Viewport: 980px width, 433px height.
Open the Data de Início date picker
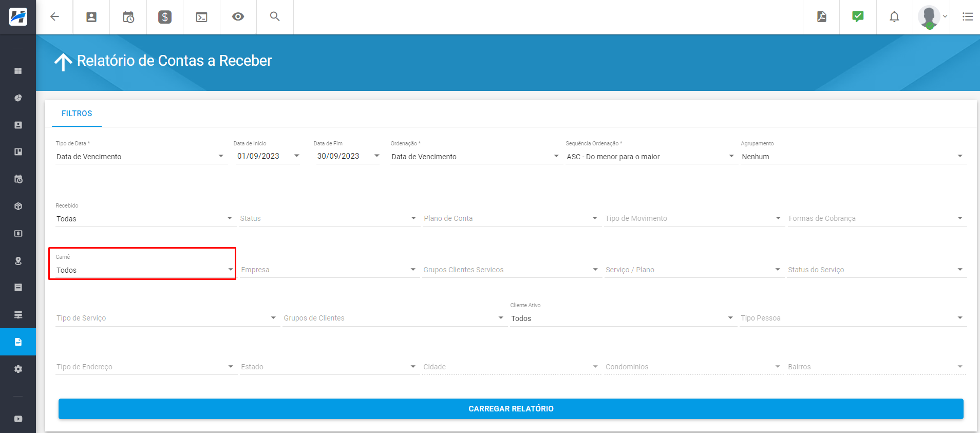pos(268,156)
